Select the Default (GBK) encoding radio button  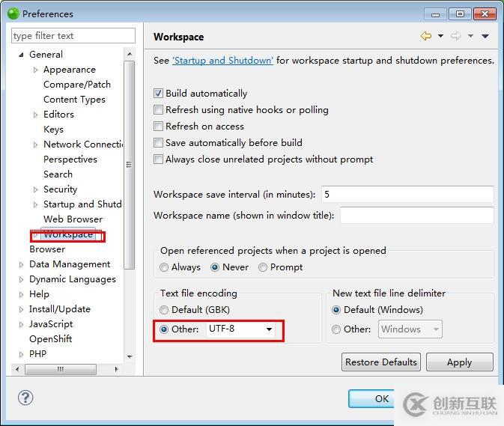tap(164, 310)
